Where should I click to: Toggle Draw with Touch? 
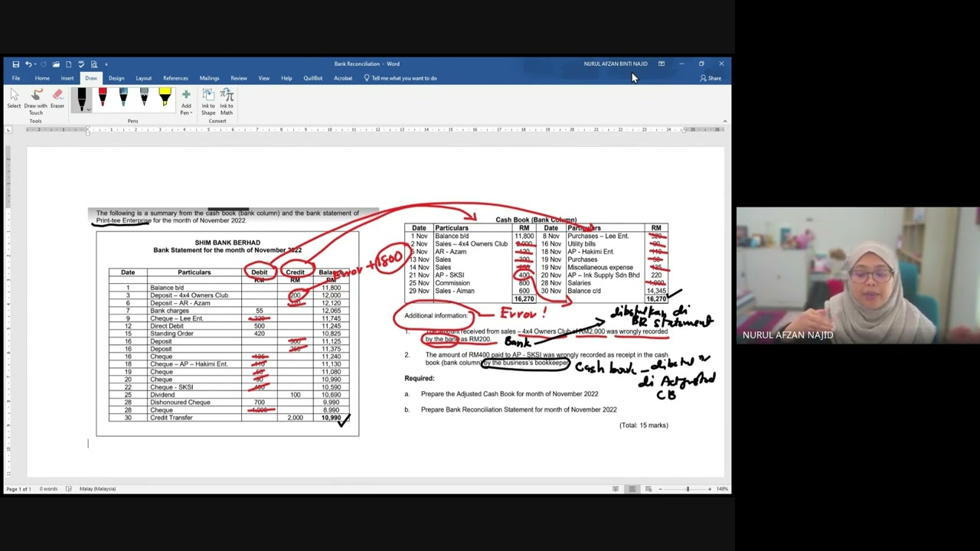pos(36,102)
